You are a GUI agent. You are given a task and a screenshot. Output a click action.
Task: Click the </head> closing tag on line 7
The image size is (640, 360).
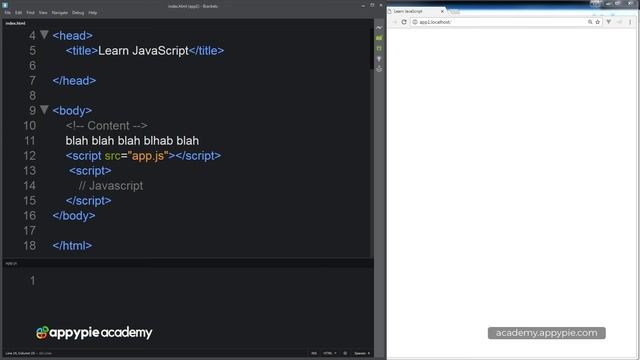point(74,81)
